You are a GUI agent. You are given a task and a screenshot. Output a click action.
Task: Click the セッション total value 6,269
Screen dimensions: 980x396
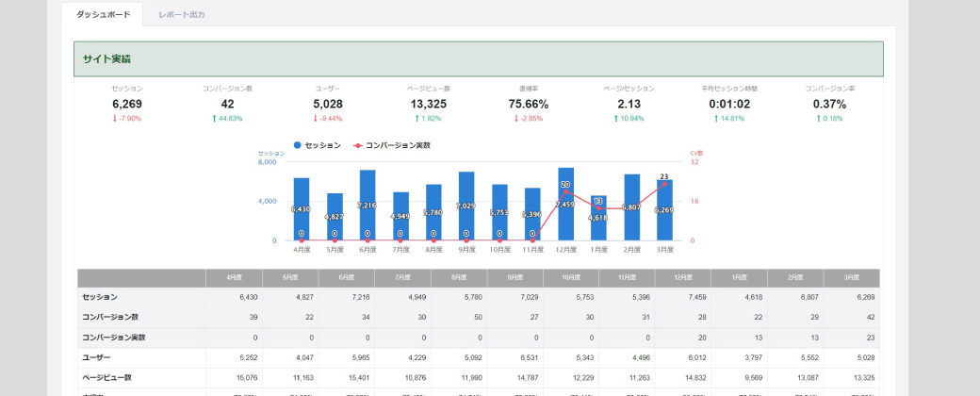126,104
